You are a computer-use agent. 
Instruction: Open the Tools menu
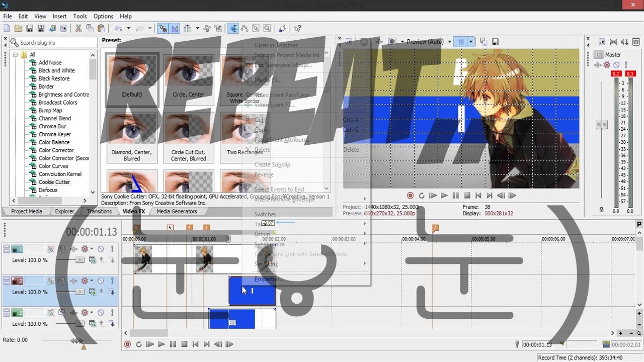tap(80, 16)
